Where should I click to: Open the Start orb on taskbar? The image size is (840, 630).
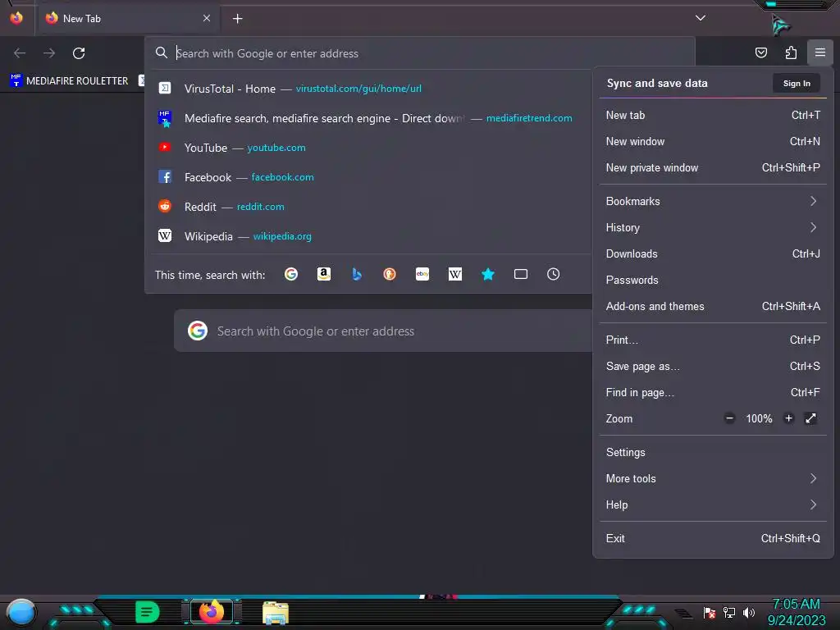[x=21, y=614]
